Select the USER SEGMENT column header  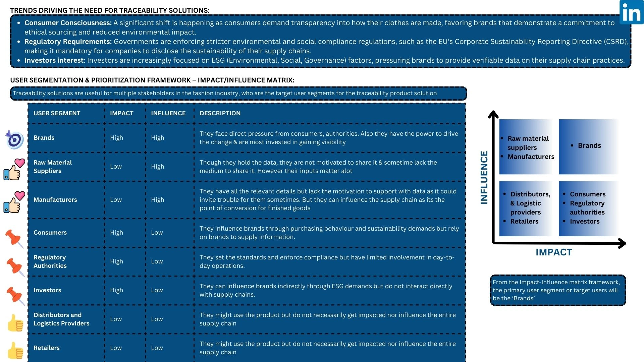[x=57, y=113]
